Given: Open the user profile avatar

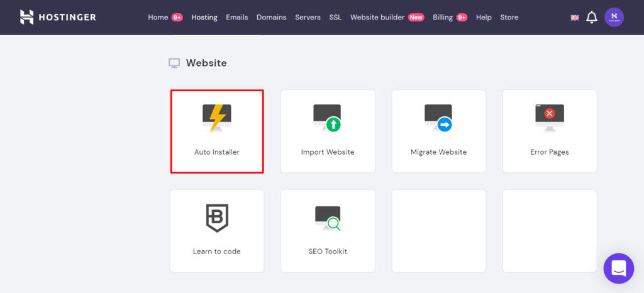Looking at the screenshot, I should tap(614, 18).
